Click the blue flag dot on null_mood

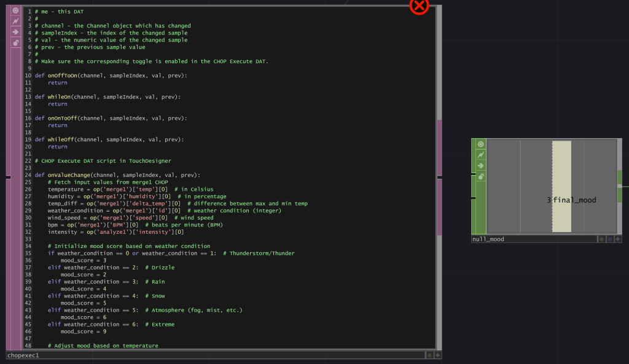click(610, 239)
